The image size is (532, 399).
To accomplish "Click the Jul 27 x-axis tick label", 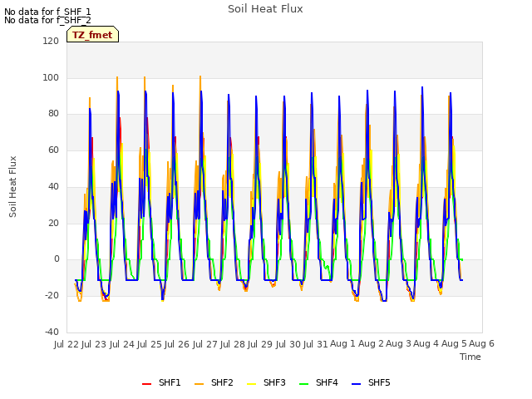I will [205, 344].
